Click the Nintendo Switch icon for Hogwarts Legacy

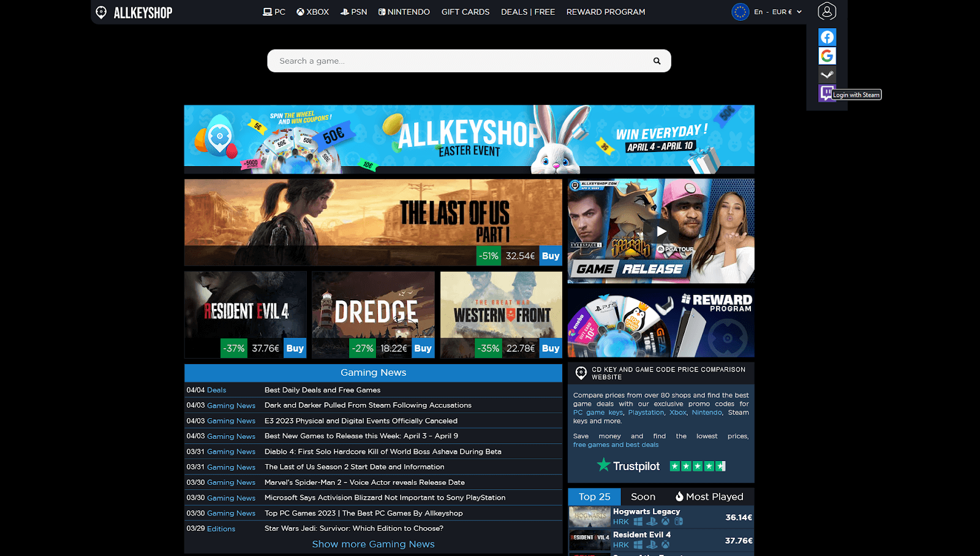click(678, 521)
